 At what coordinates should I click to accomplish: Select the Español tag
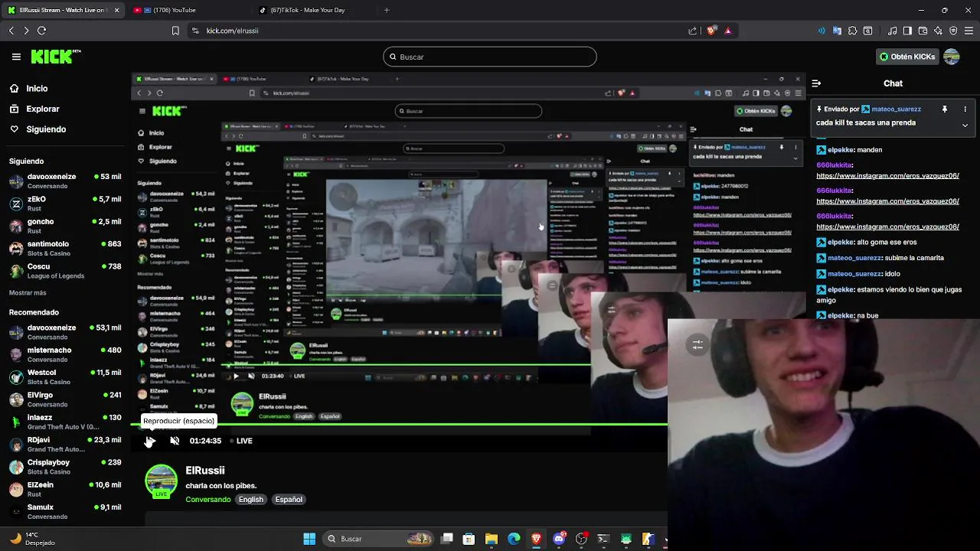click(x=289, y=500)
